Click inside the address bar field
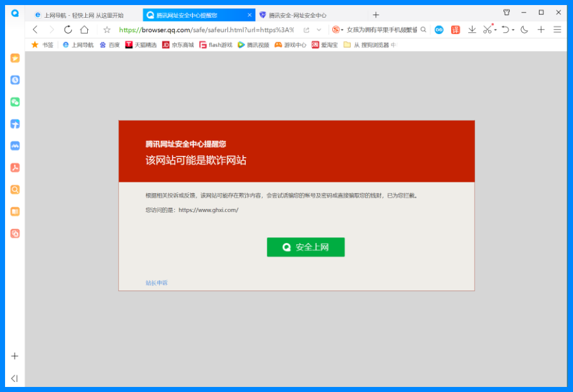Screen dimensions: 573x392 [x=208, y=30]
